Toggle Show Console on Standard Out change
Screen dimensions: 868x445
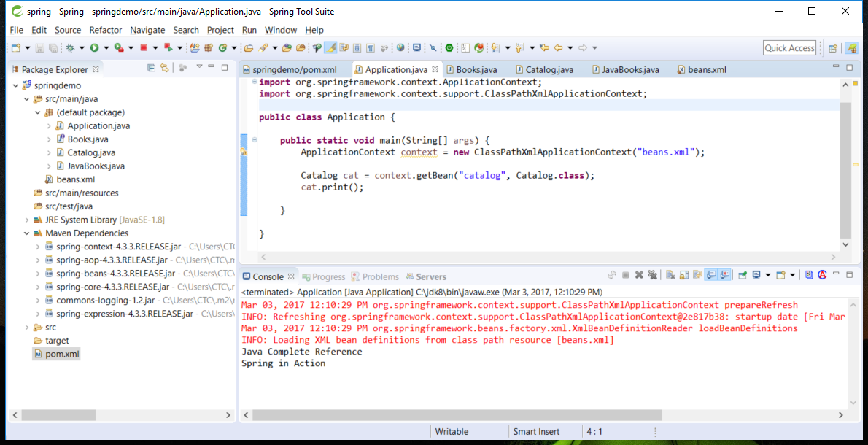[710, 275]
